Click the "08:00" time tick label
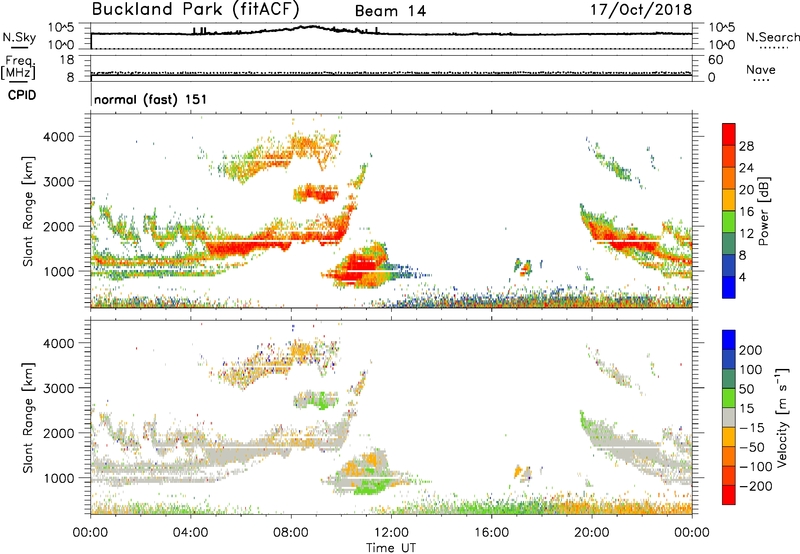The width and height of the screenshot is (800, 554). [x=291, y=533]
